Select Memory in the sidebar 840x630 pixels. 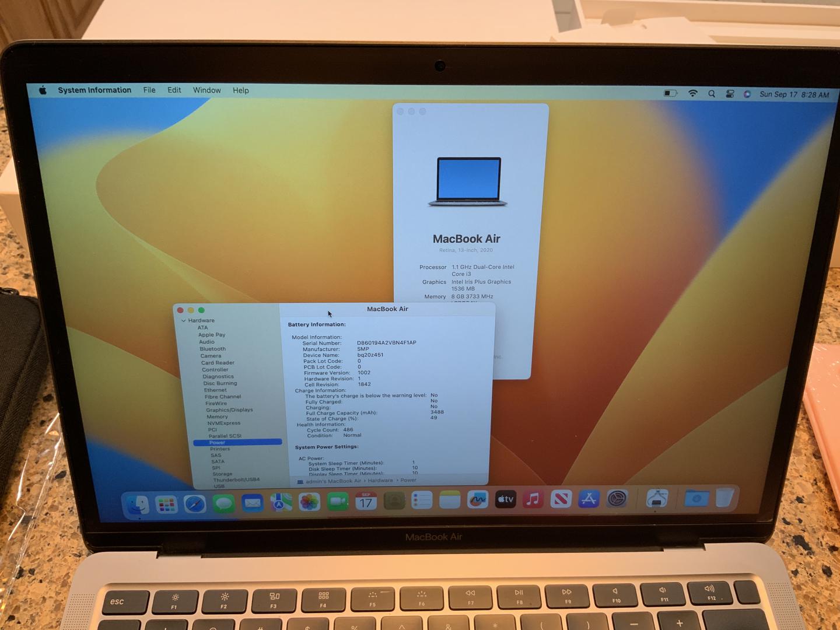pyautogui.click(x=217, y=417)
